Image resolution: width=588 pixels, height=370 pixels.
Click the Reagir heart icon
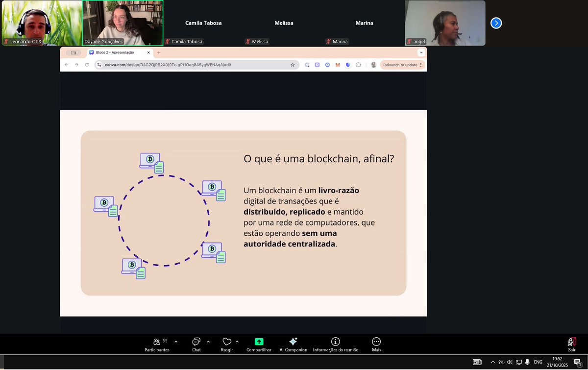coord(227,341)
